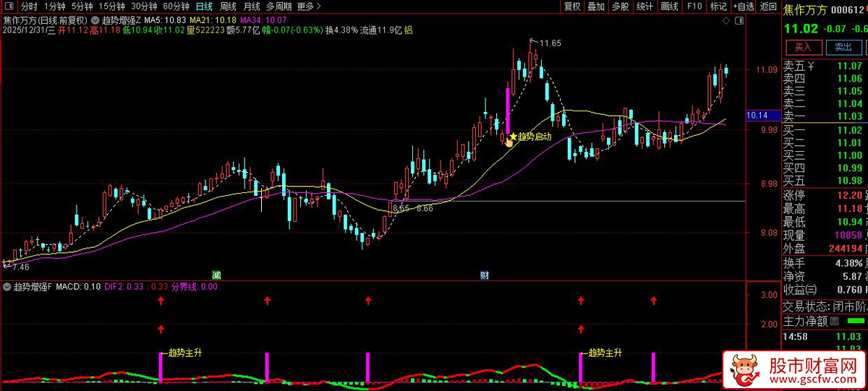Click the 卖二 ask price 11.04
This screenshot has height=391, width=868.
849,104
